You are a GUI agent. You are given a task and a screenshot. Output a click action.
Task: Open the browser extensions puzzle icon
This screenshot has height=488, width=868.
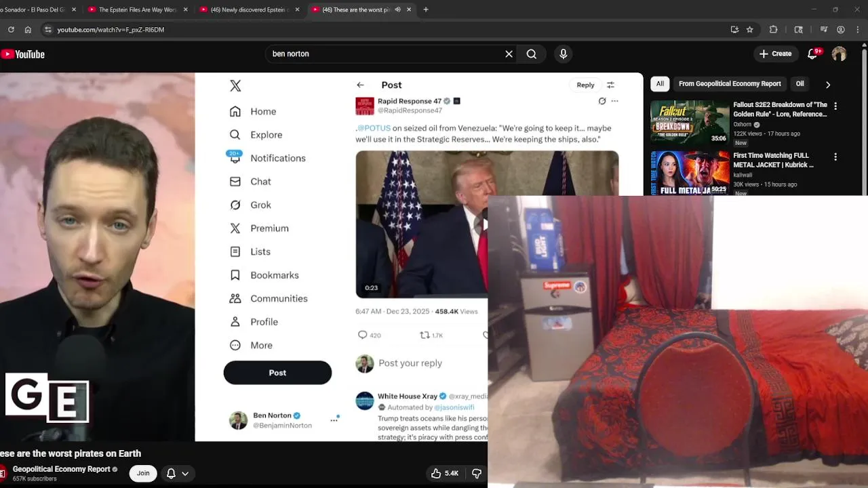click(773, 30)
